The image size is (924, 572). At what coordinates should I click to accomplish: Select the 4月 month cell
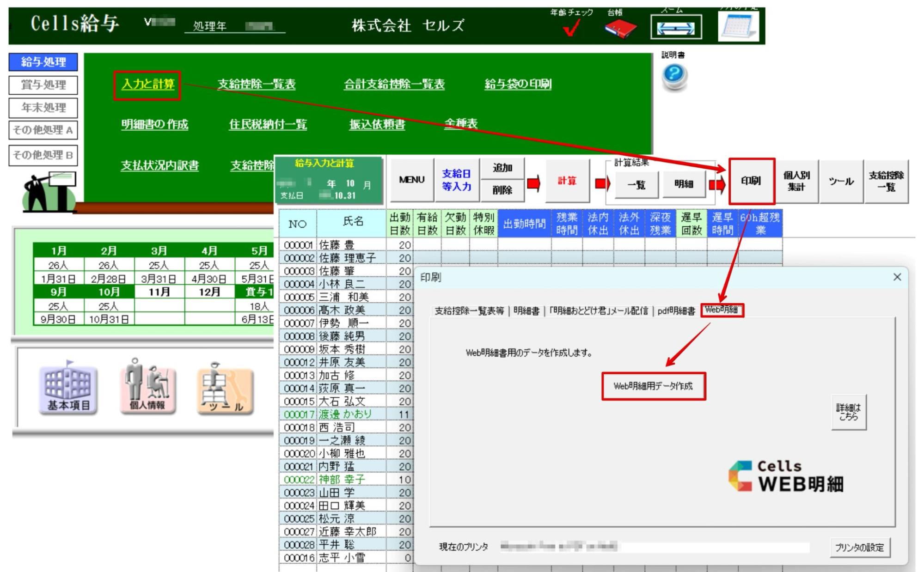[209, 251]
